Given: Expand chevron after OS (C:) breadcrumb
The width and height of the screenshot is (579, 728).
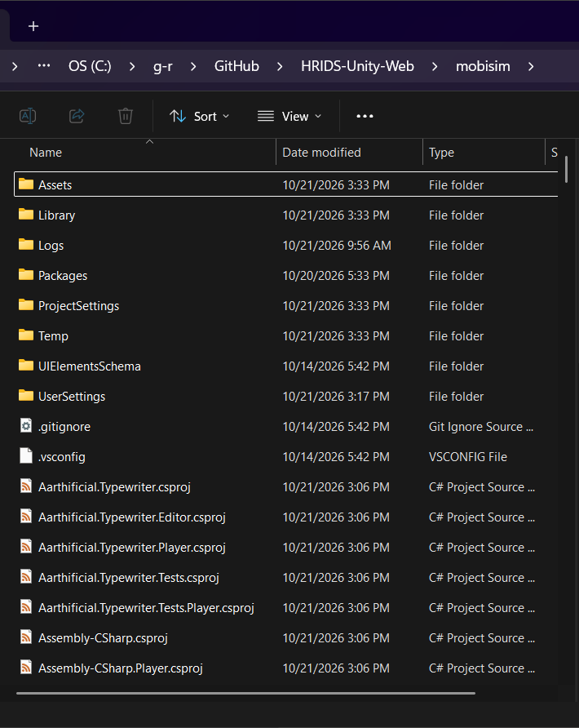Looking at the screenshot, I should [132, 66].
